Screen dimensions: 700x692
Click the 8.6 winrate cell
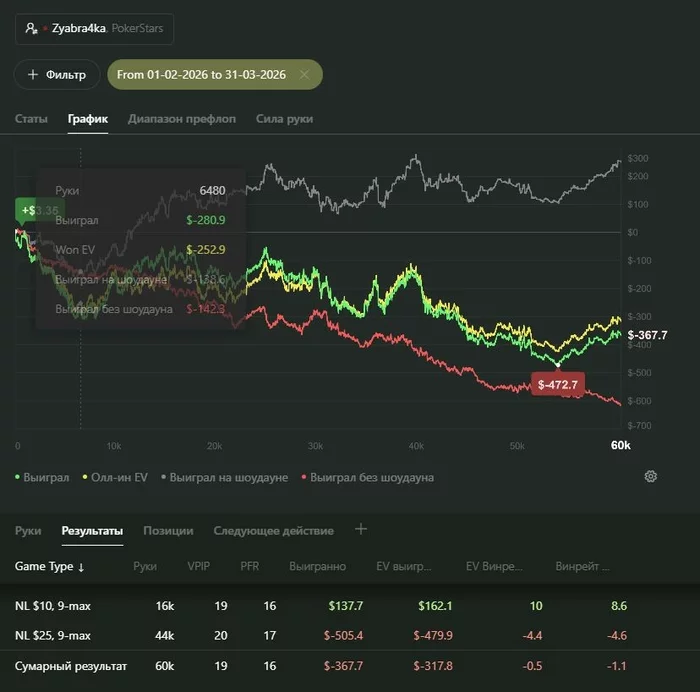pyautogui.click(x=619, y=606)
